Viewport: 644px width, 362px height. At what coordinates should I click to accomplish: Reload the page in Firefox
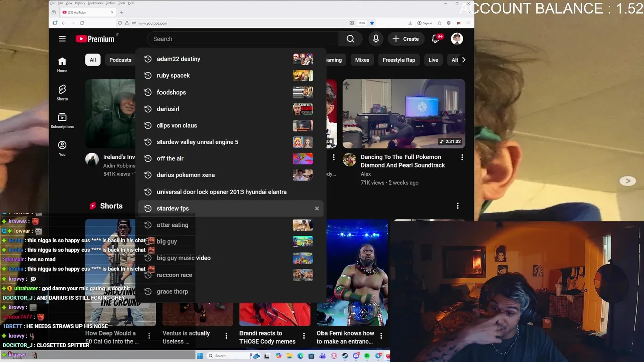pyautogui.click(x=82, y=23)
